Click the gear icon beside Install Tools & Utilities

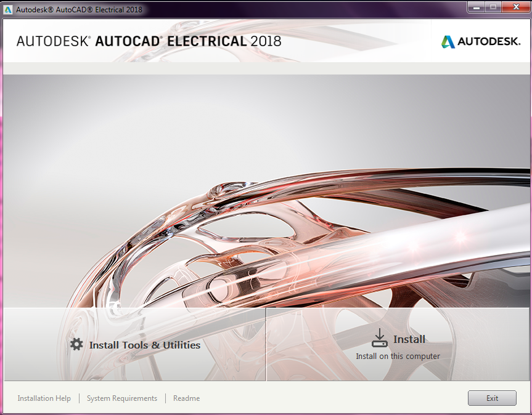click(x=76, y=344)
